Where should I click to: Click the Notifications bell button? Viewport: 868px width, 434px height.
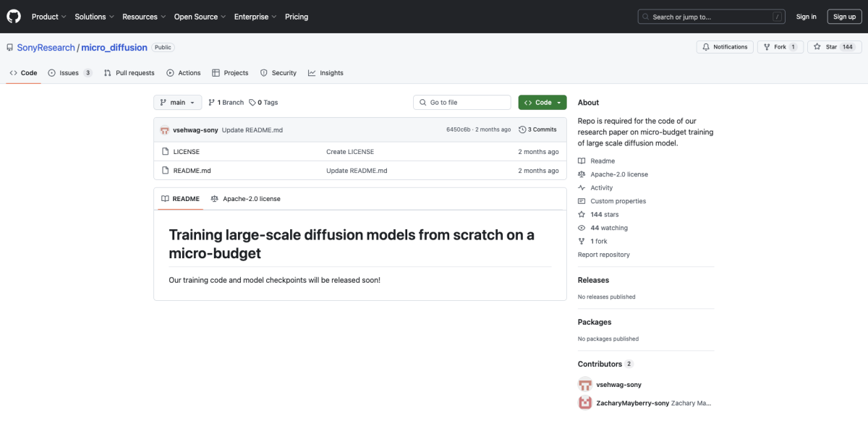(725, 47)
